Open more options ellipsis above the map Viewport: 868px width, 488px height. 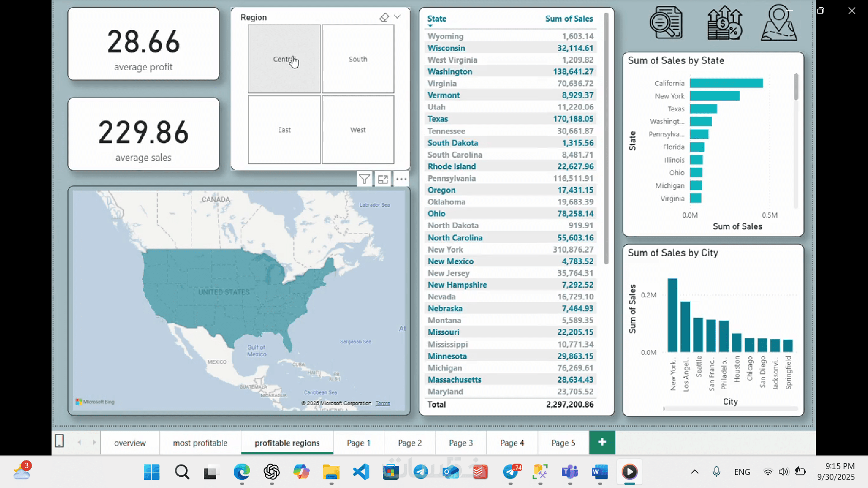[401, 179]
